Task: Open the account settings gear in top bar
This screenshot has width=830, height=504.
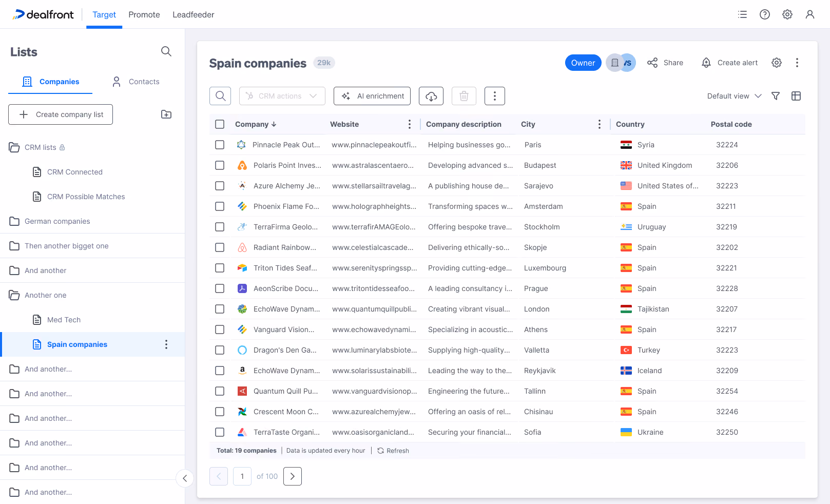Action: pyautogui.click(x=787, y=14)
